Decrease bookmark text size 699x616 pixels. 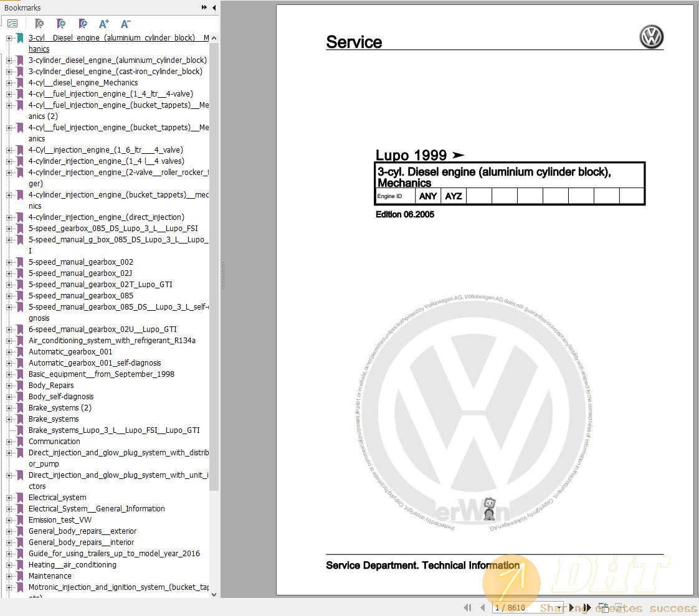(x=125, y=24)
